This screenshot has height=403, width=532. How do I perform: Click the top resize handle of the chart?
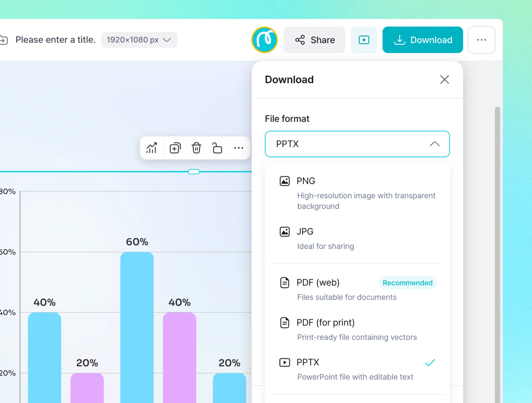[x=194, y=172]
